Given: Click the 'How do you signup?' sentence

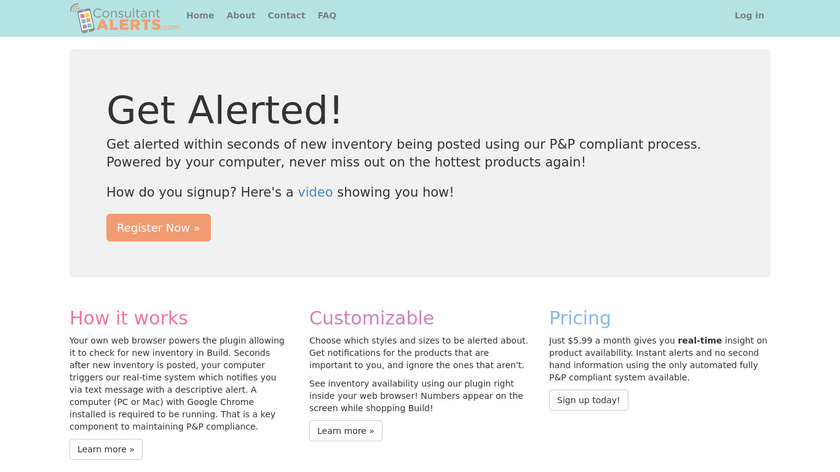Looking at the screenshot, I should tap(200, 192).
